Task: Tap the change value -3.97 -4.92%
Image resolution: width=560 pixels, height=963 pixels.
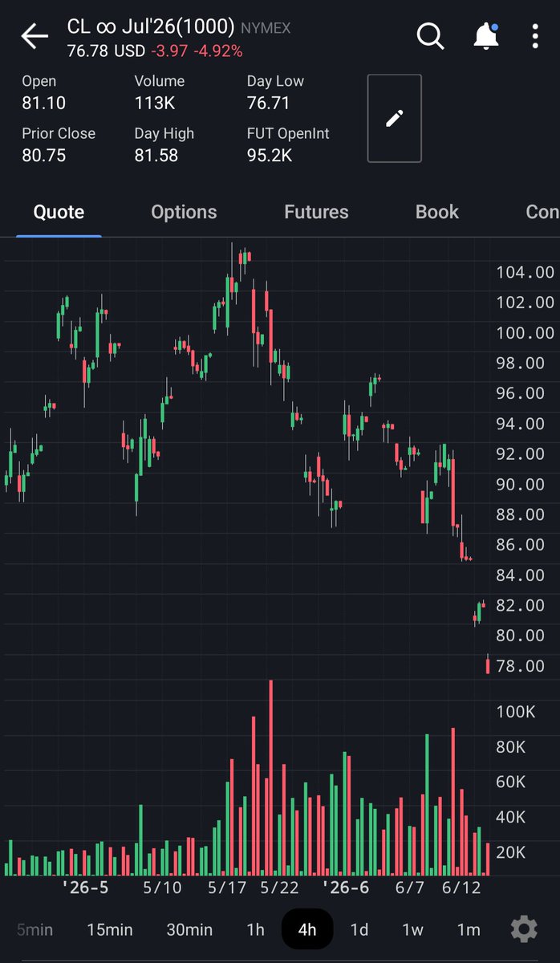Action: (196, 51)
